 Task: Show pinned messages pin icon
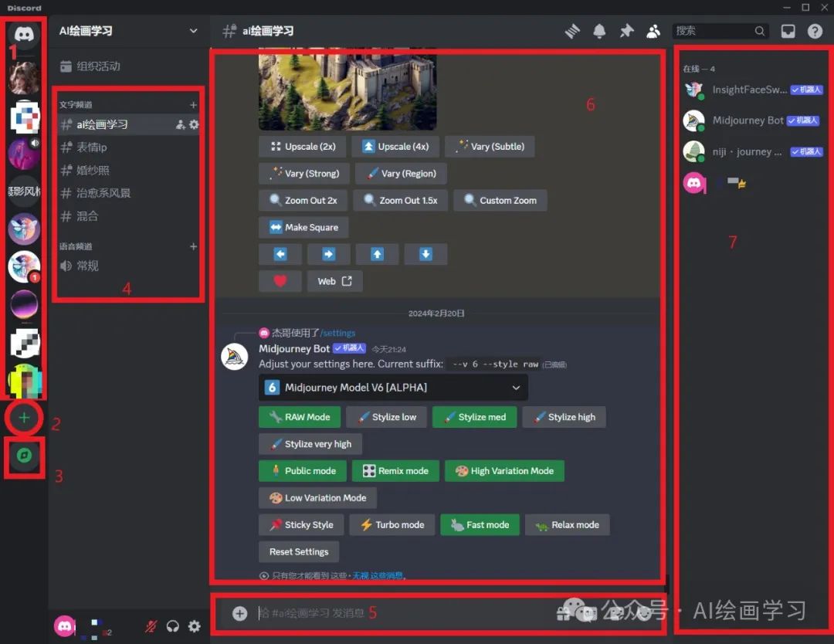point(626,32)
